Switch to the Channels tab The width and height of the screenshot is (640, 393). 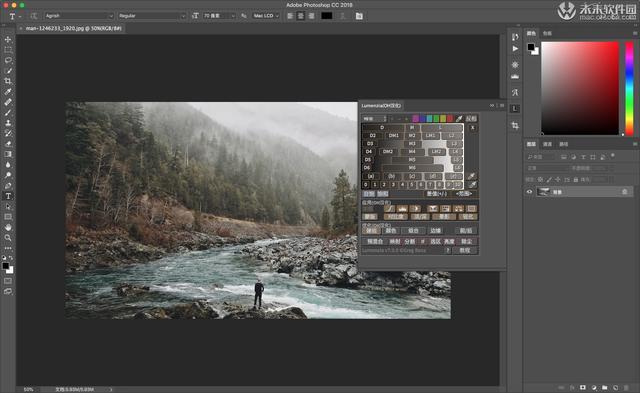pos(547,144)
